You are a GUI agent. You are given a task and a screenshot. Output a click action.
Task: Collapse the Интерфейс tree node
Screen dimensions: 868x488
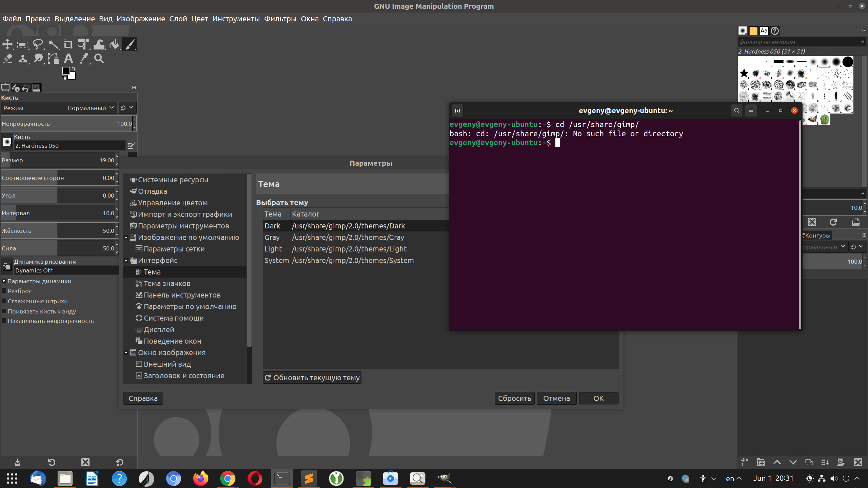click(x=126, y=260)
